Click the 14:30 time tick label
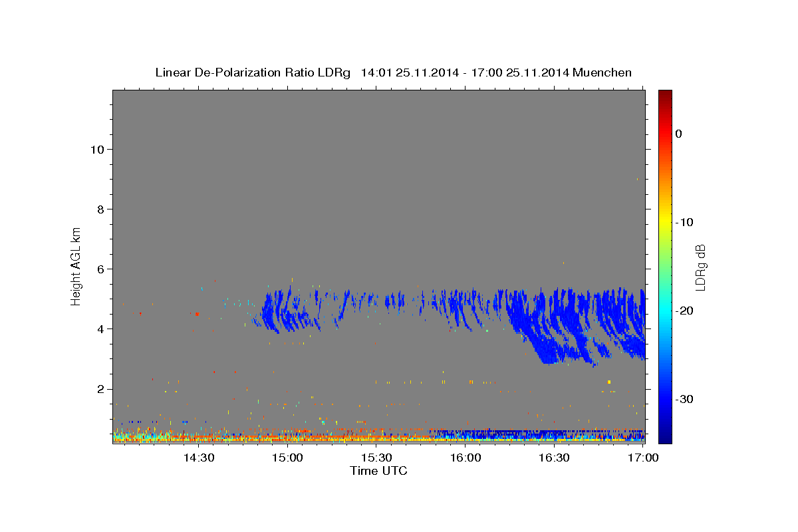This screenshot has height=532, width=798. 198,458
